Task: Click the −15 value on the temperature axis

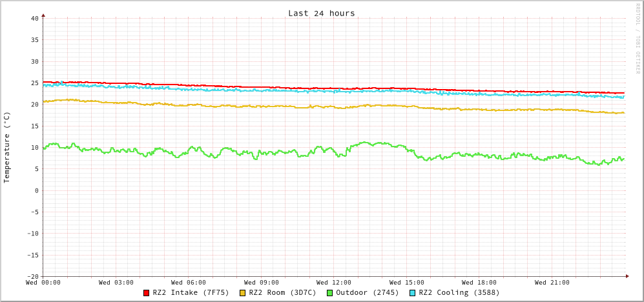Action: pyautogui.click(x=32, y=255)
